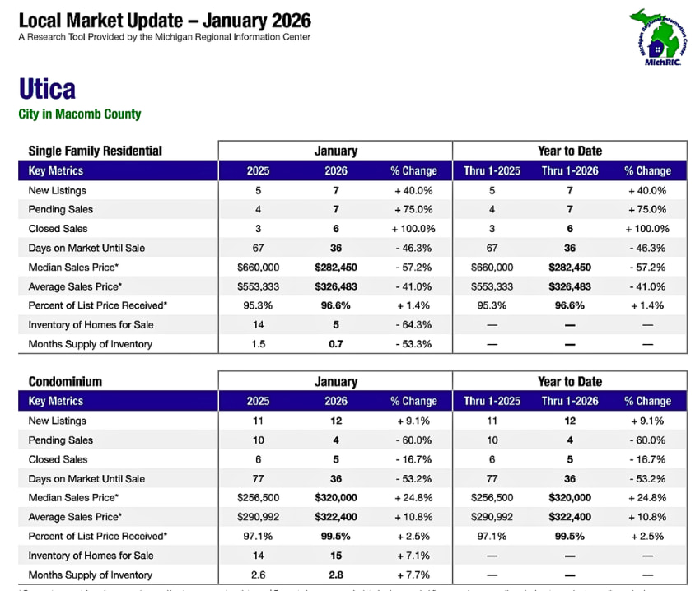700x591 pixels.
Task: Click the Single Family Residential section heading
Action: tap(96, 151)
